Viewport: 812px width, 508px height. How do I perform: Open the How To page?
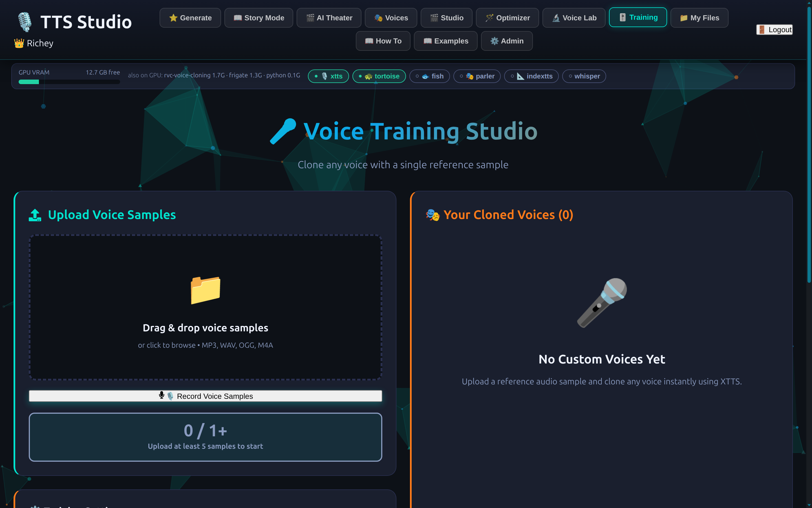[383, 41]
